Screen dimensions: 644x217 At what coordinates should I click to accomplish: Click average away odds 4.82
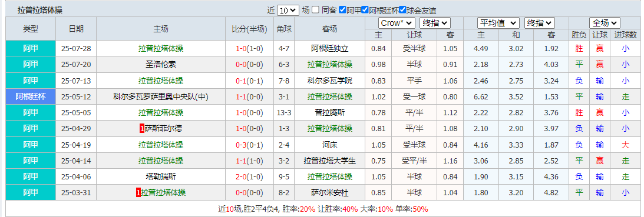551,193
